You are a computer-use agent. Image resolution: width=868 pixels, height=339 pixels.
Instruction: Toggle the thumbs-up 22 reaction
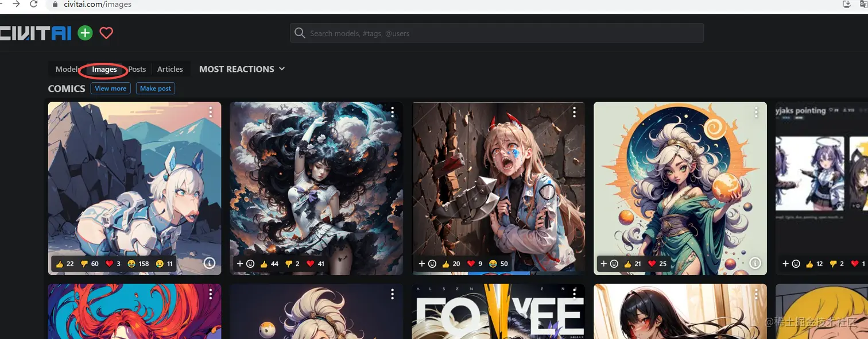point(65,264)
